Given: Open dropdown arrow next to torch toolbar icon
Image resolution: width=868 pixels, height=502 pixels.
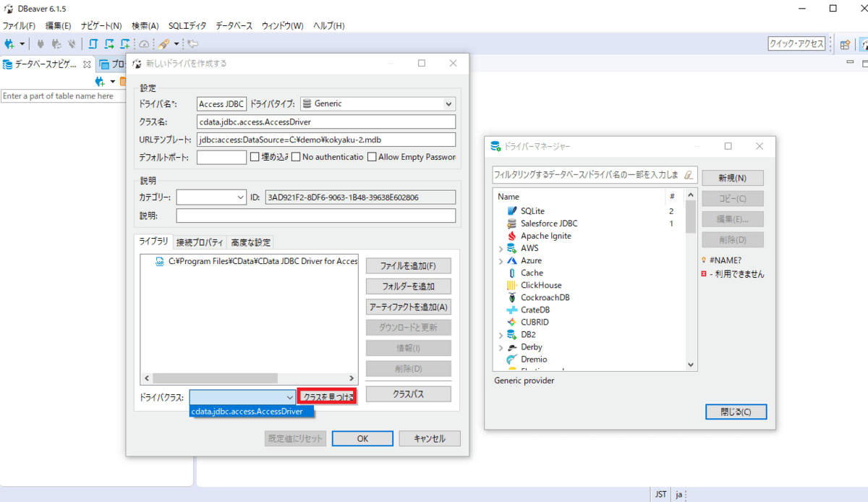Looking at the screenshot, I should tap(176, 44).
